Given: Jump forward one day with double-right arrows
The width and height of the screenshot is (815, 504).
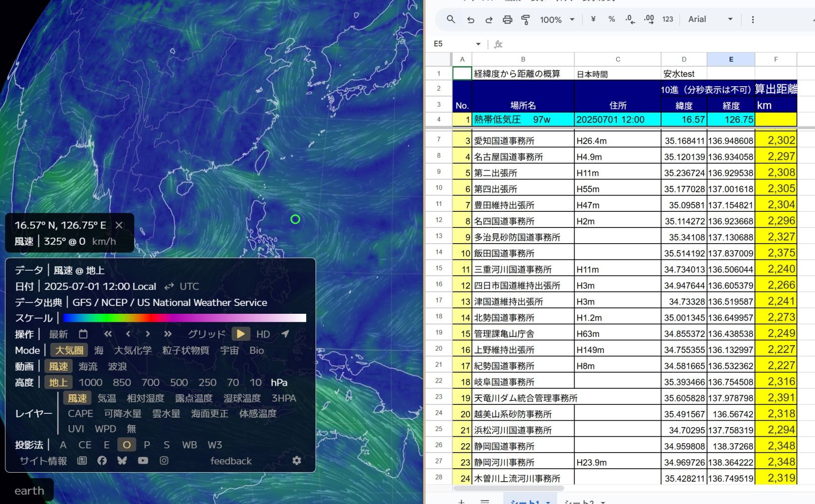Looking at the screenshot, I should [x=168, y=334].
